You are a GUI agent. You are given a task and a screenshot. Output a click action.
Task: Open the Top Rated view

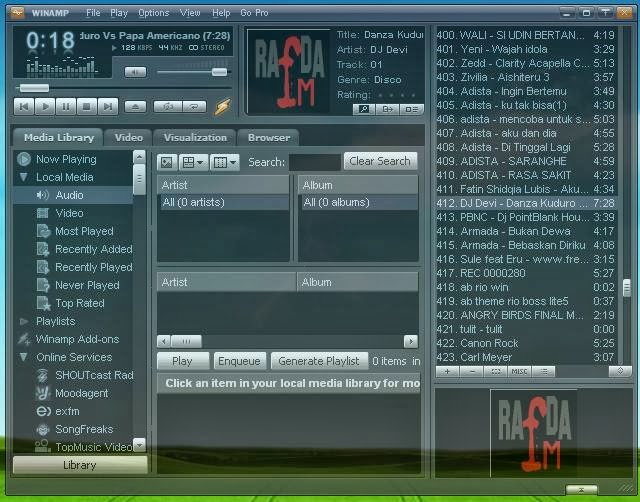[x=80, y=303]
